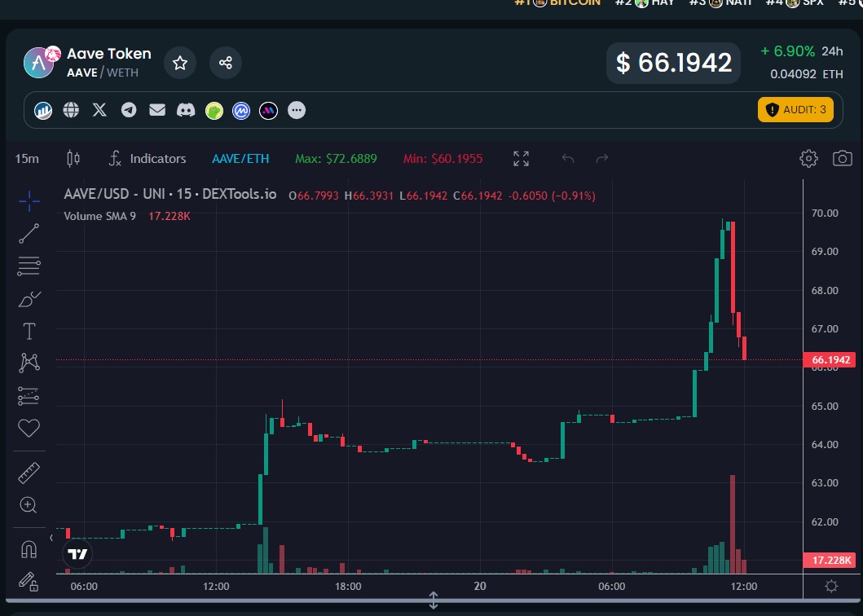Open the purple-striped round link icon
Screen dimensions: 863x616
(x=269, y=111)
